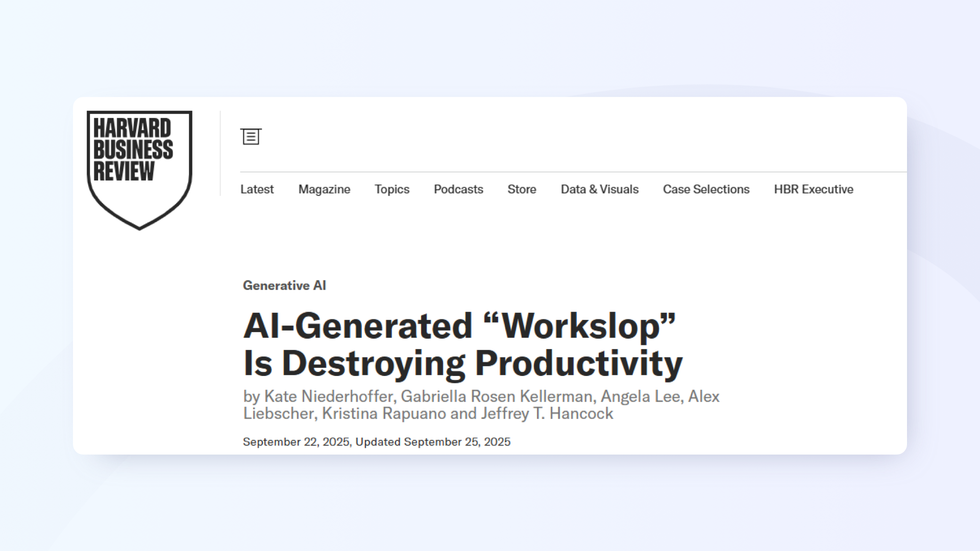This screenshot has height=551, width=980.
Task: Click author surname Liebscher
Action: click(278, 414)
